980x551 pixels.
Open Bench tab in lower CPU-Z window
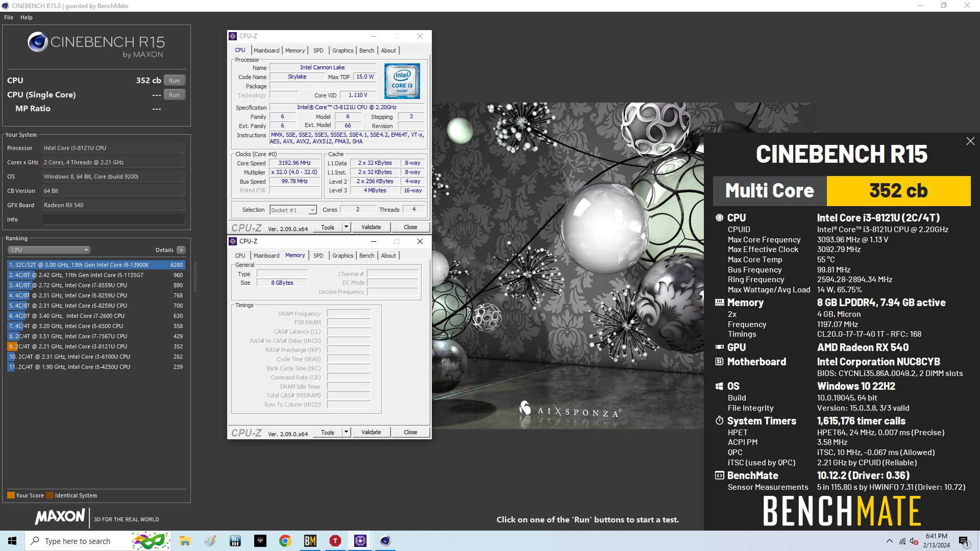(366, 256)
